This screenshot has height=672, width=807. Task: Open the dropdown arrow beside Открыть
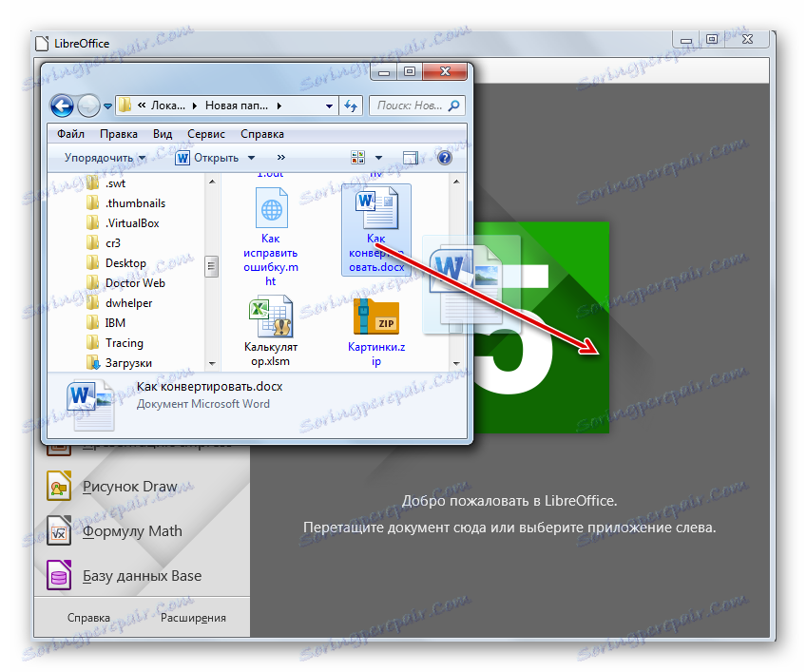(251, 158)
